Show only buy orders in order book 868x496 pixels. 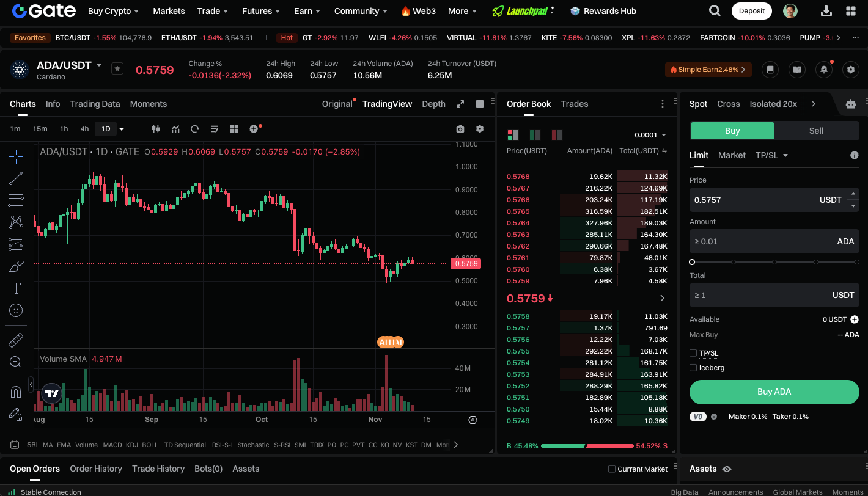click(x=535, y=135)
